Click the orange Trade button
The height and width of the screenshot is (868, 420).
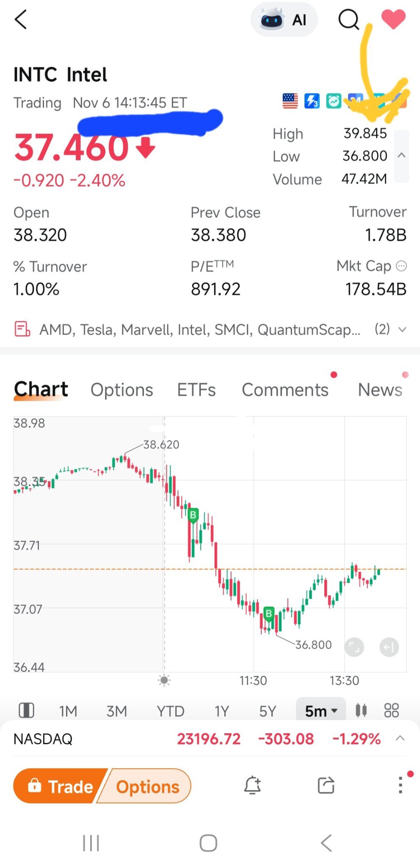tap(60, 786)
